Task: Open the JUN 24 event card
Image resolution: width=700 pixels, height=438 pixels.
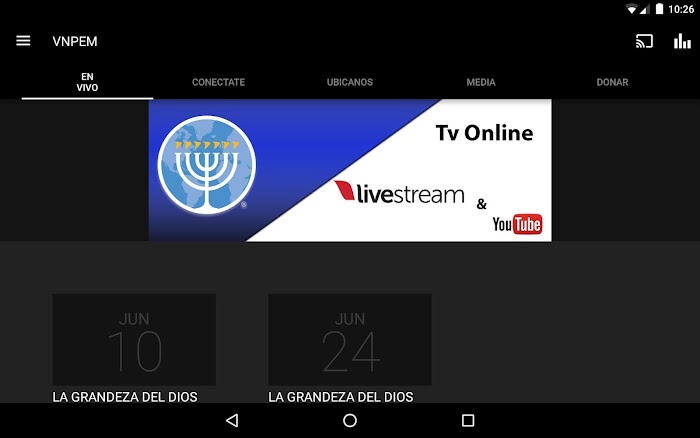Action: 350,340
